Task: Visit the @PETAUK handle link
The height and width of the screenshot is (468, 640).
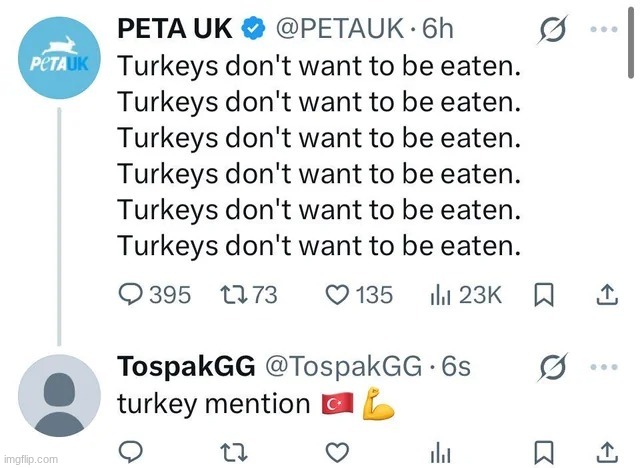Action: pos(337,29)
